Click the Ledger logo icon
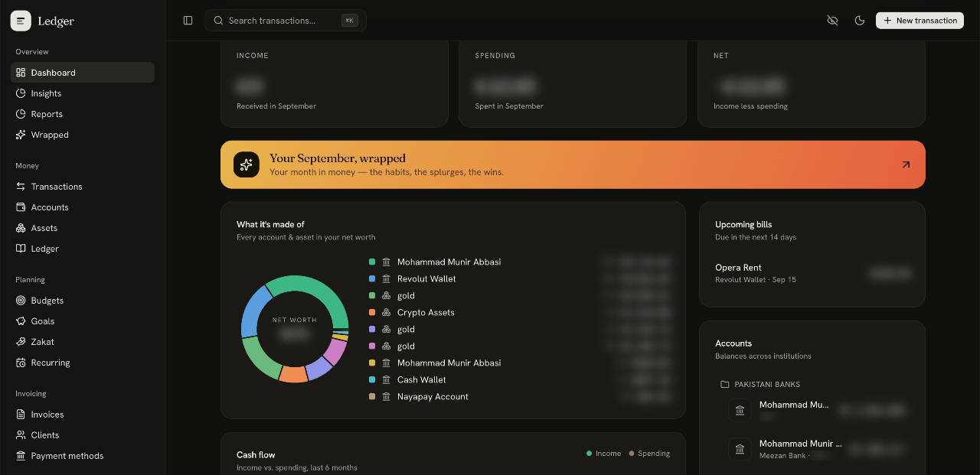Screen dimensions: 980x475 (x=21, y=21)
